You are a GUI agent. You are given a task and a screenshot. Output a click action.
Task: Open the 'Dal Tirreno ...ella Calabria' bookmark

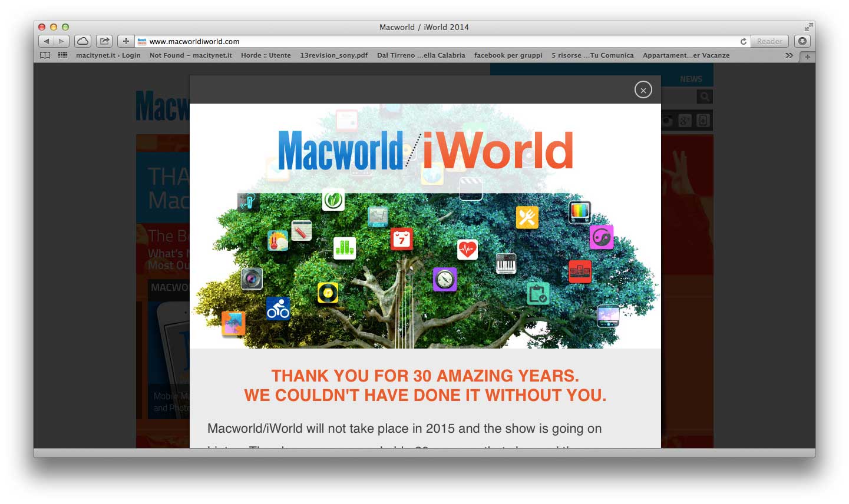click(x=421, y=55)
